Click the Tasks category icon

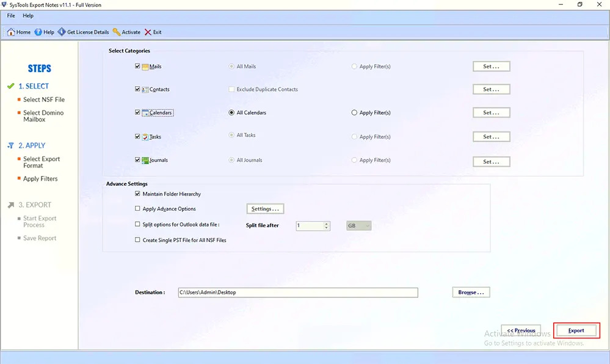pyautogui.click(x=145, y=137)
